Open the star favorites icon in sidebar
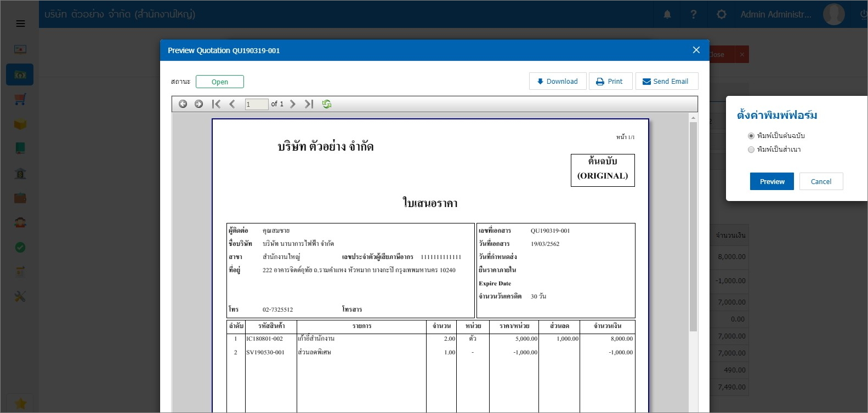Screen dimensions: 868x413 [20, 404]
